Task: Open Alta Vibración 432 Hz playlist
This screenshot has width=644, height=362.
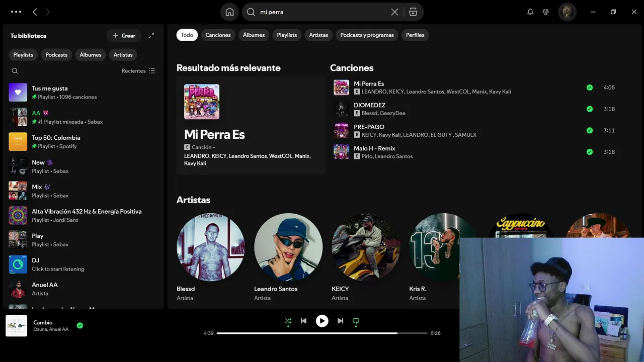Action: (84, 215)
